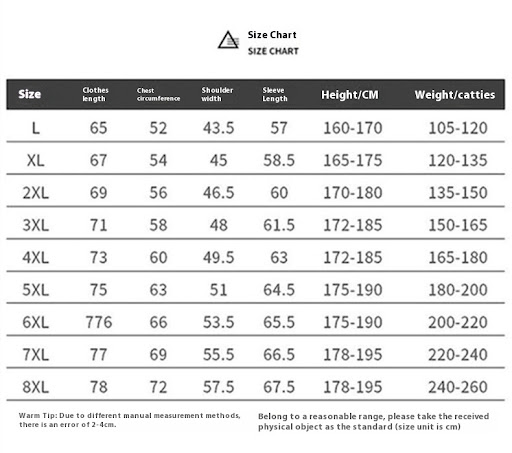512x453 pixels.
Task: Select the 2XL size row label
Action: (36, 193)
